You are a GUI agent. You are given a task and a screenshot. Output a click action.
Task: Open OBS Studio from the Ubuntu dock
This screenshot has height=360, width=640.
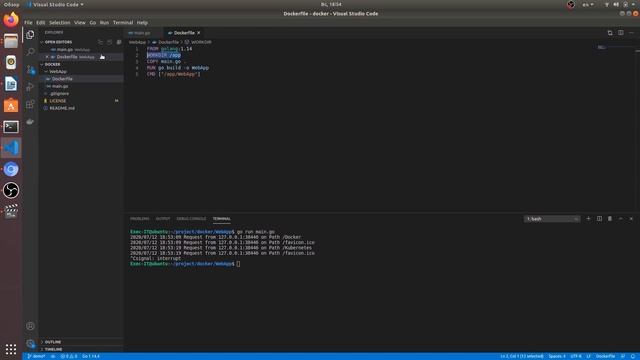[x=11, y=190]
